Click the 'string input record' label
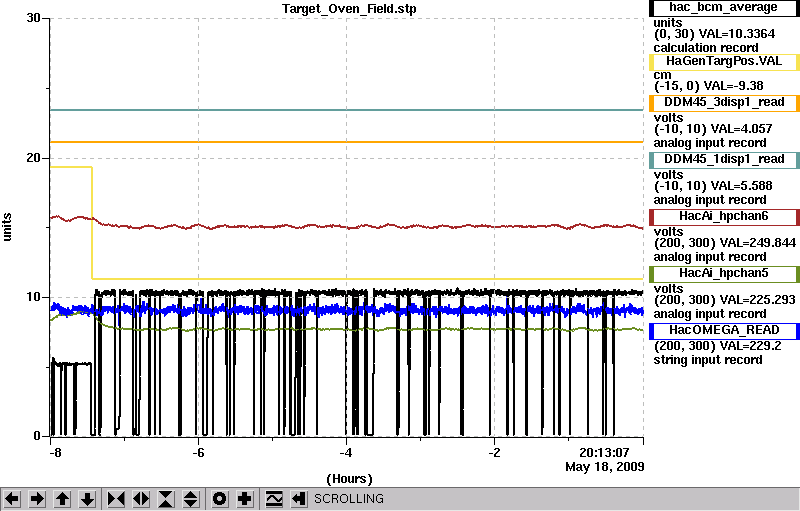Image resolution: width=800 pixels, height=511 pixels. pyautogui.click(x=708, y=360)
